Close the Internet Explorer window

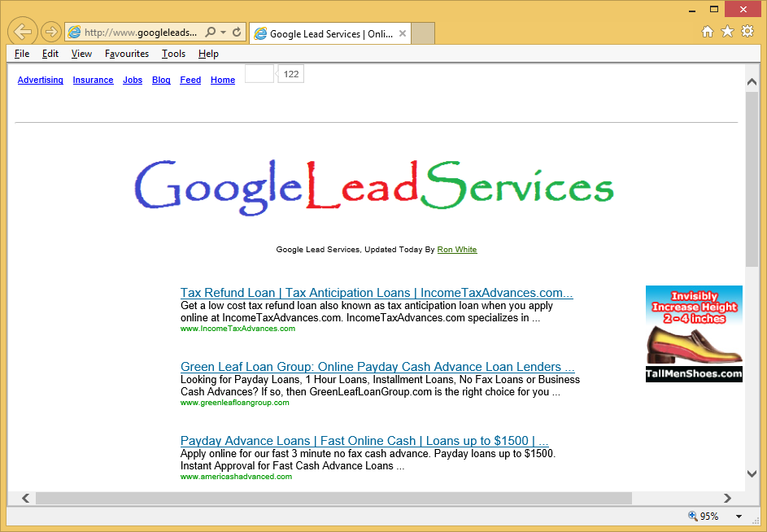(x=743, y=9)
